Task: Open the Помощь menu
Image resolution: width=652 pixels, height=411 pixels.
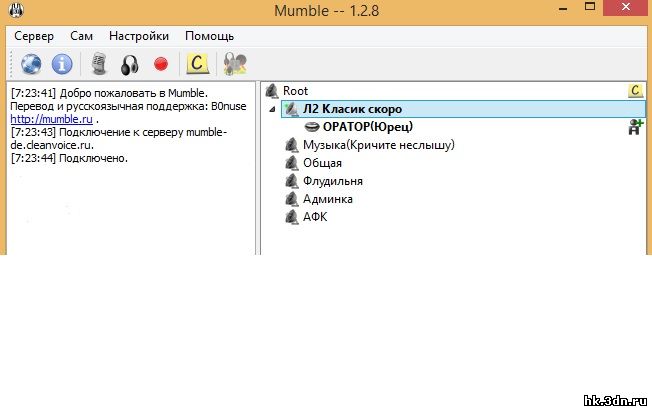Action: 209,36
